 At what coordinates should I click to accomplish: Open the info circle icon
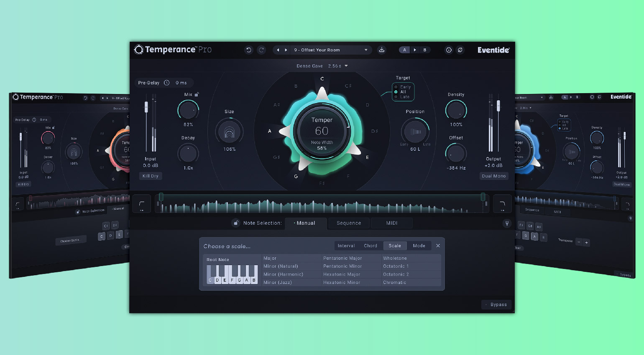[449, 50]
